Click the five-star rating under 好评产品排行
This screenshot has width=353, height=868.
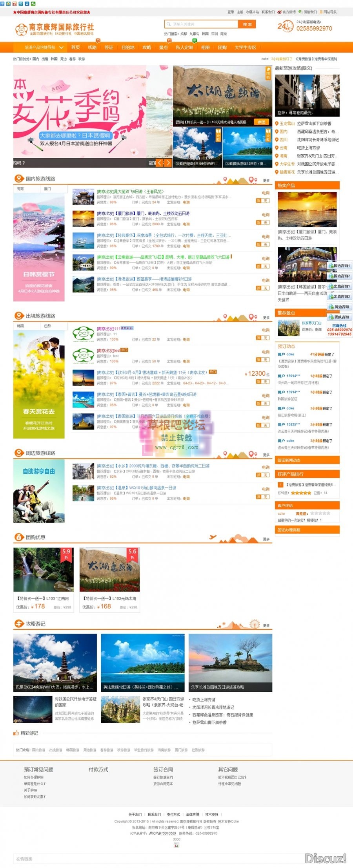(x=301, y=493)
